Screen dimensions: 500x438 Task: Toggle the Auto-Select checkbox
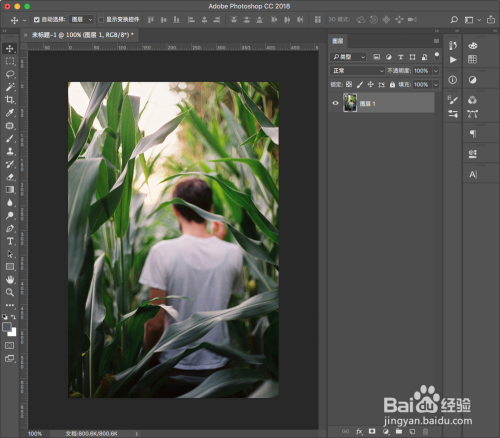(x=36, y=20)
